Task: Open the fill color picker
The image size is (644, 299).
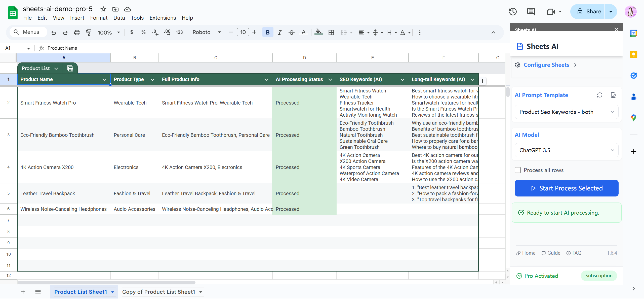Action: tap(319, 32)
